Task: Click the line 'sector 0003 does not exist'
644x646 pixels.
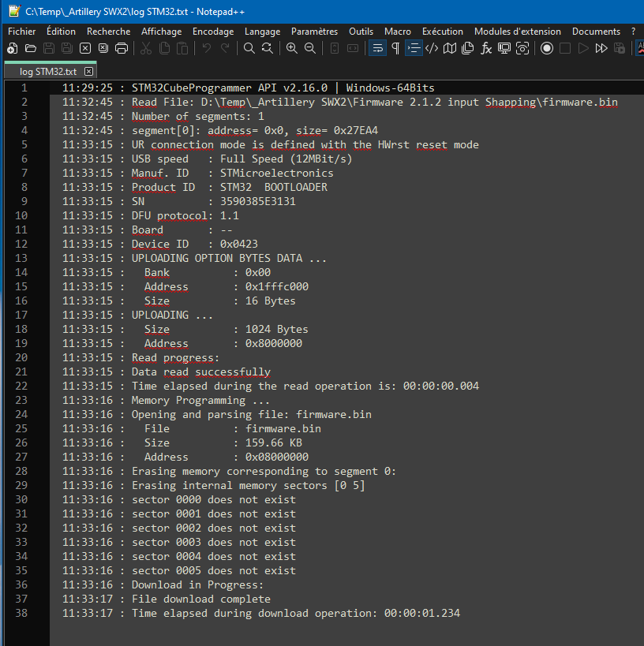Action: click(214, 542)
